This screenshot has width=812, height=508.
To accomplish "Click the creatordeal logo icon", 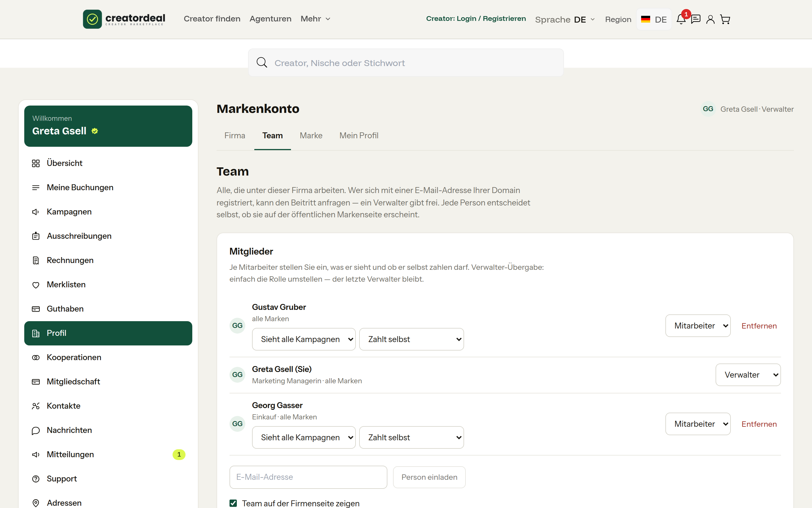I will [x=92, y=19].
